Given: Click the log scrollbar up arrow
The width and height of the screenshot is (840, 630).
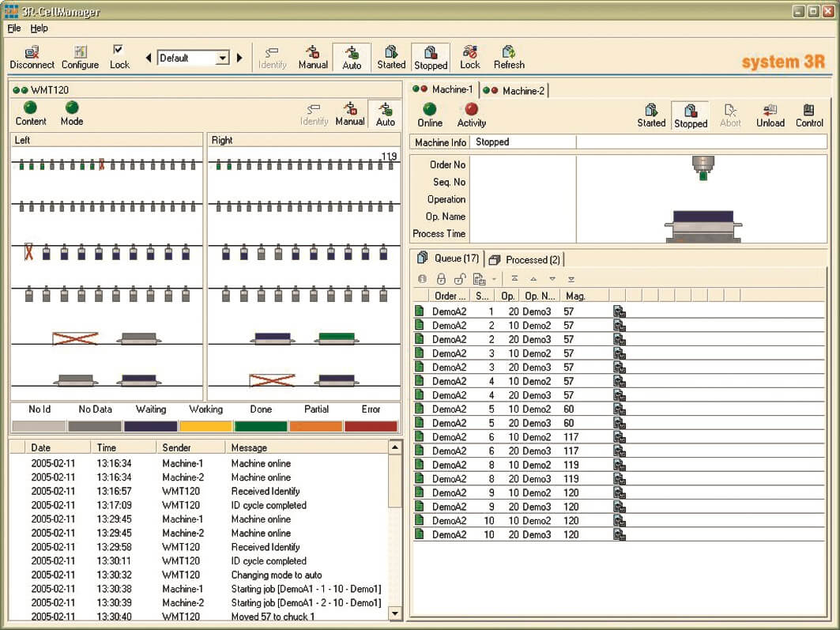Looking at the screenshot, I should coord(395,447).
